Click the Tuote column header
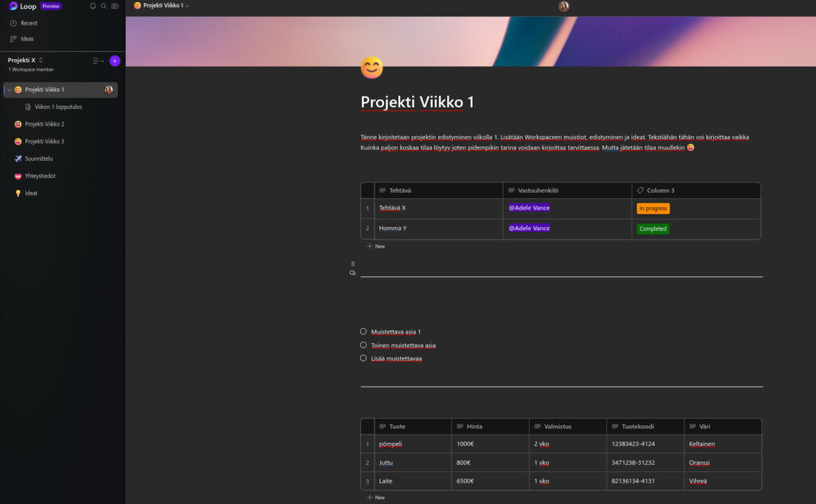The image size is (816, 504). pos(413,427)
